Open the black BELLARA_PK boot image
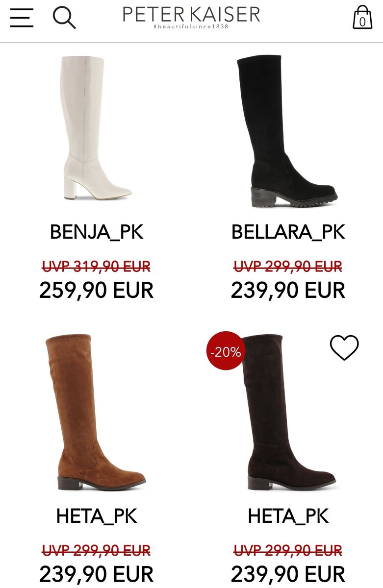The width and height of the screenshot is (383, 588). (288, 131)
